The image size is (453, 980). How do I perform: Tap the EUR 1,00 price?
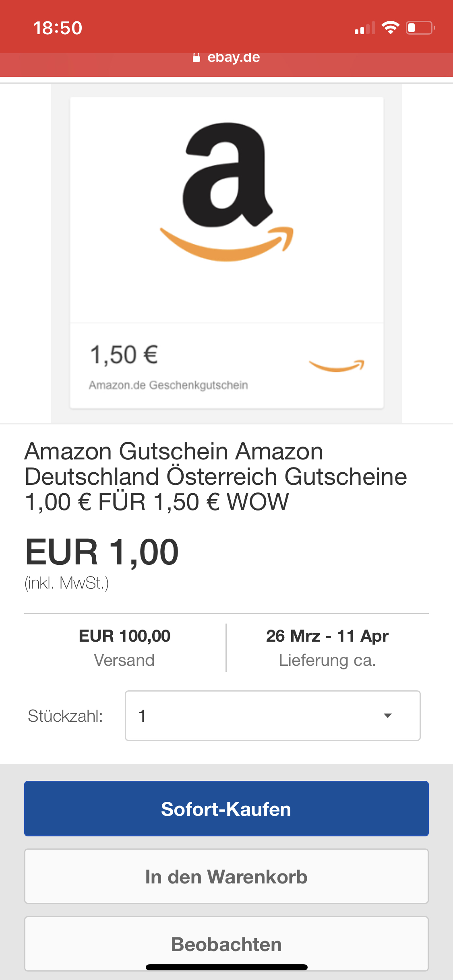pos(102,552)
